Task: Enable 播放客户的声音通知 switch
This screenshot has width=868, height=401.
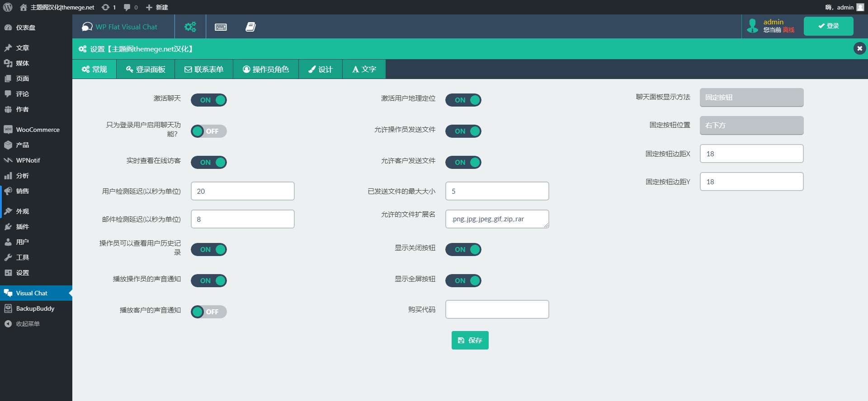Action: pyautogui.click(x=209, y=312)
